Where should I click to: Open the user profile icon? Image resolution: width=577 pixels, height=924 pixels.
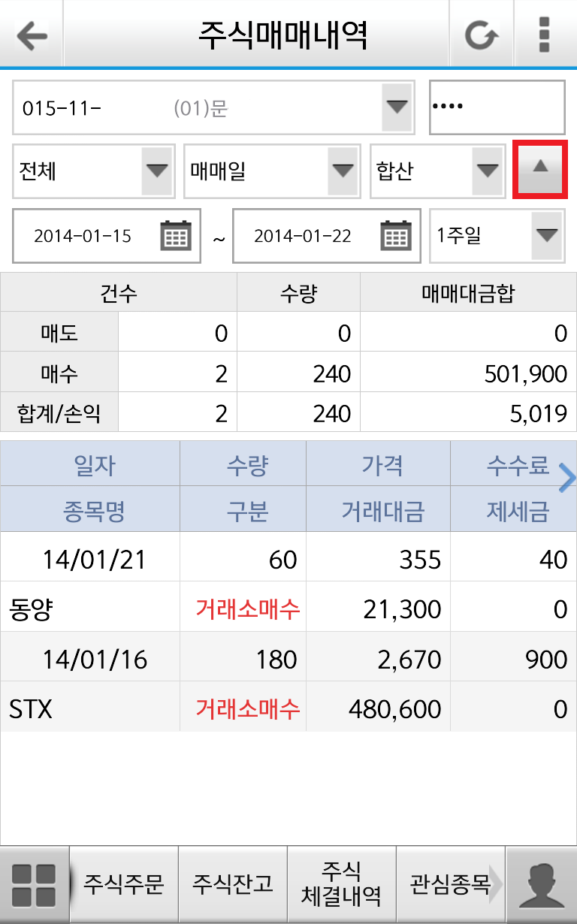[x=541, y=884]
